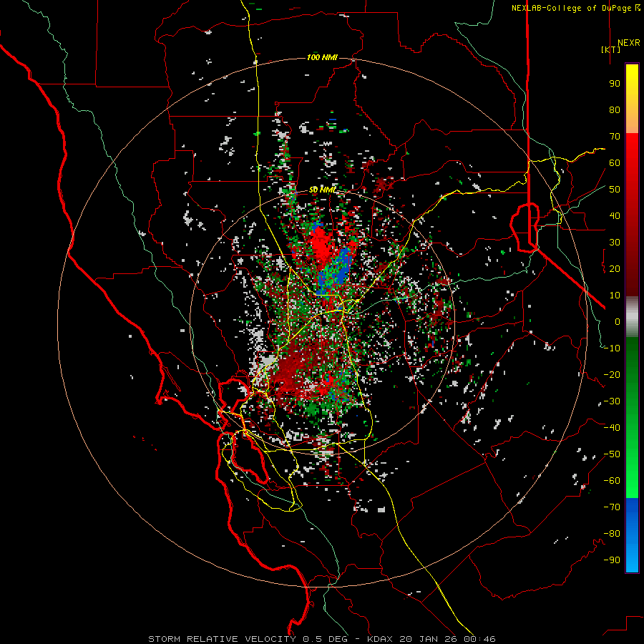Click the 0.5 DEG elevation text in the footer
Viewport: 644px width, 644px height.
pos(325,639)
